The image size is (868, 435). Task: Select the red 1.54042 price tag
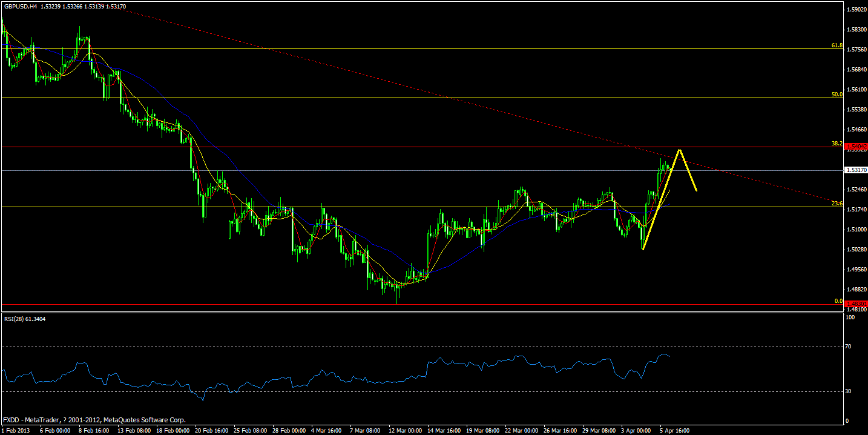coord(856,146)
